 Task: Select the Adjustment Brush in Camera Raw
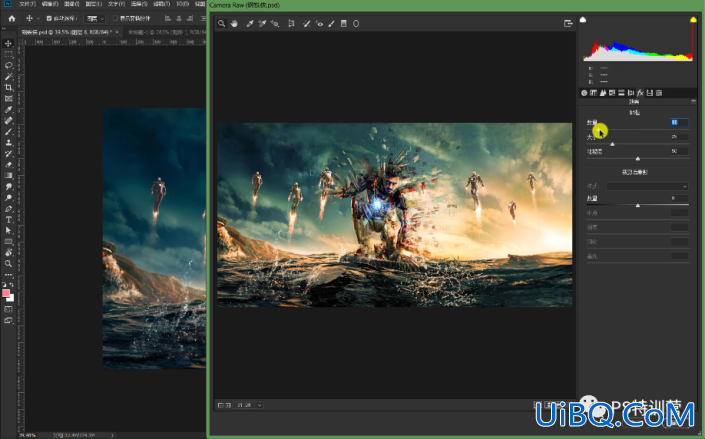[x=331, y=23]
